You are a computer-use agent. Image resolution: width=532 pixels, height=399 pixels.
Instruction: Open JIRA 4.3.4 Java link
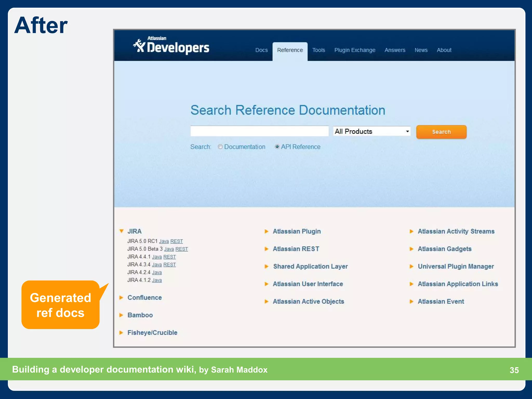coord(157,265)
